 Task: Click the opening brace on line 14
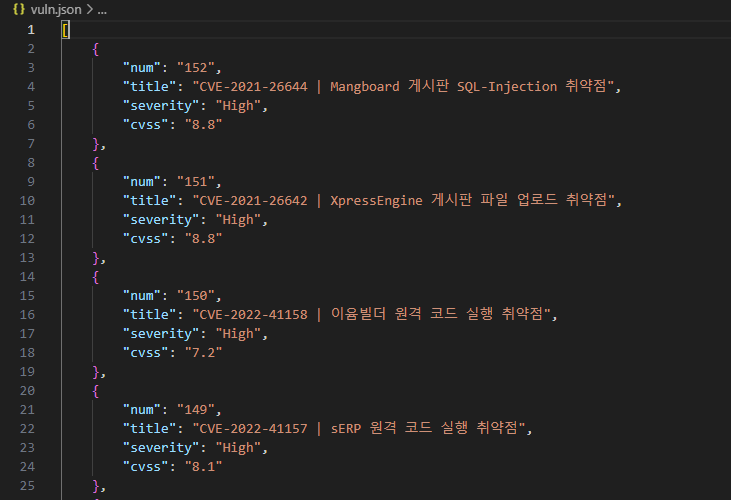pyautogui.click(x=96, y=277)
